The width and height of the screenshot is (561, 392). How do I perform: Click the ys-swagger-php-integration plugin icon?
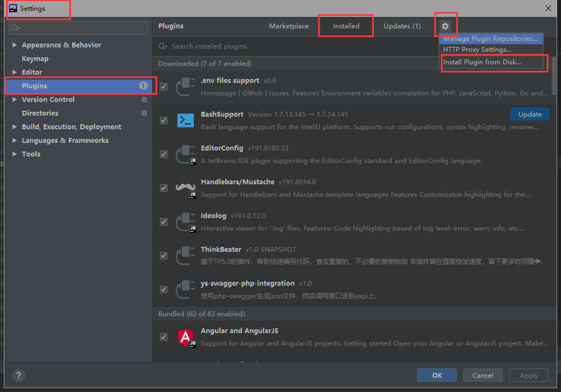186,290
